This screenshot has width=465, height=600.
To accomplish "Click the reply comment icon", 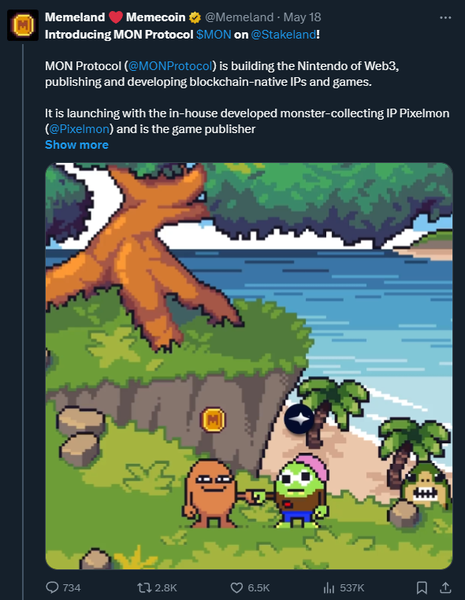I will coord(52,587).
